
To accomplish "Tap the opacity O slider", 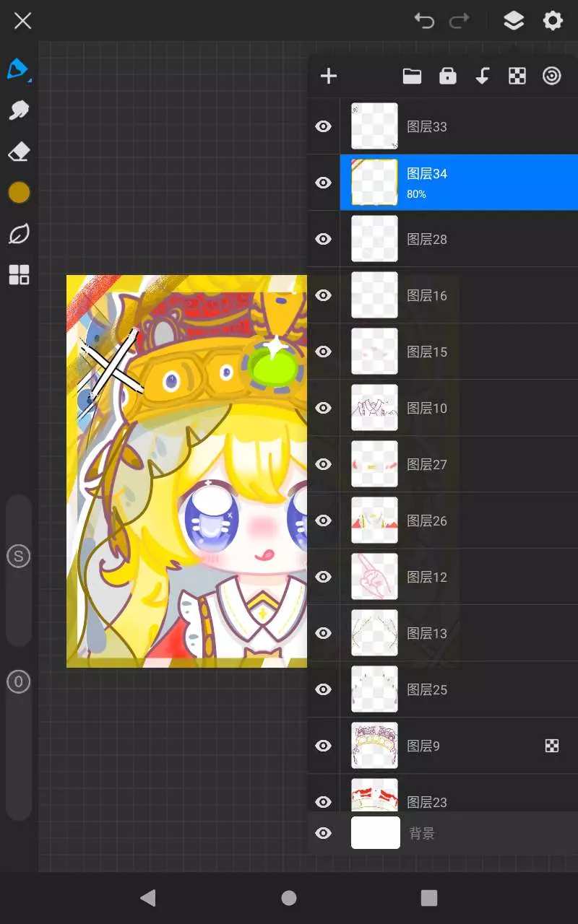I will point(19,681).
